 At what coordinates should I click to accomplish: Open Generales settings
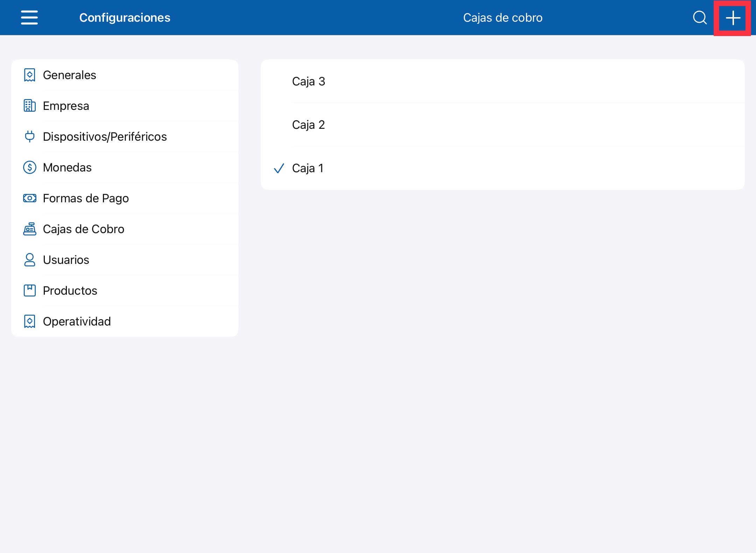click(125, 75)
